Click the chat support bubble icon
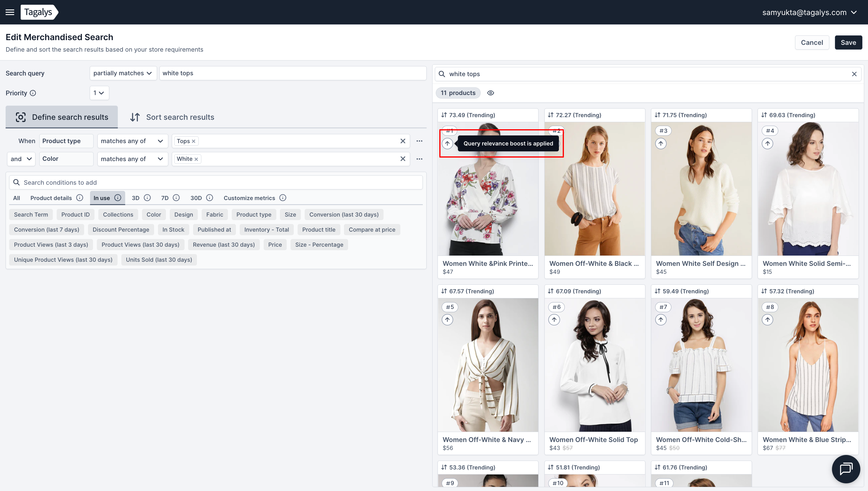This screenshot has width=868, height=491. pos(846,469)
